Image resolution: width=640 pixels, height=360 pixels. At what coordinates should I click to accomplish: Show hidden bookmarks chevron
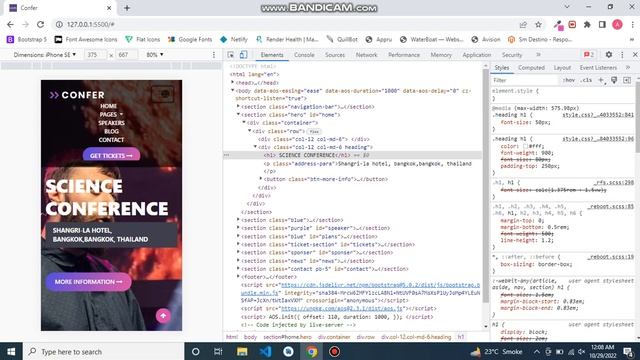[632, 40]
